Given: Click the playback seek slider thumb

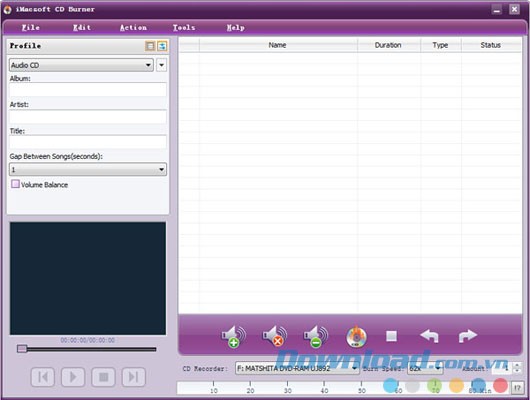Looking at the screenshot, I should (x=22, y=349).
